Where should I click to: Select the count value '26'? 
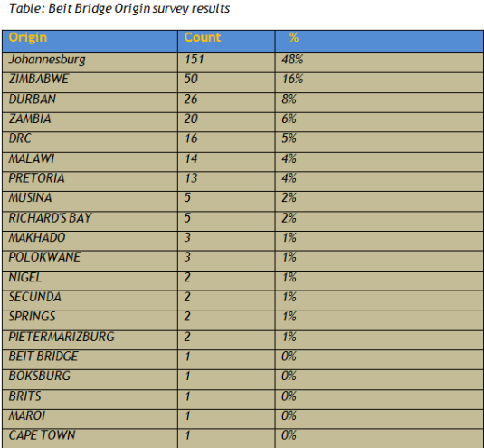[191, 100]
